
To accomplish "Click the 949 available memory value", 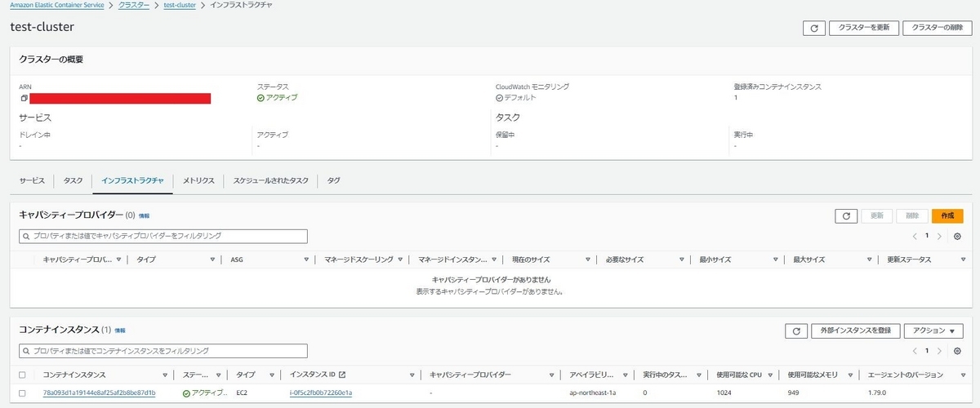I will [795, 392].
